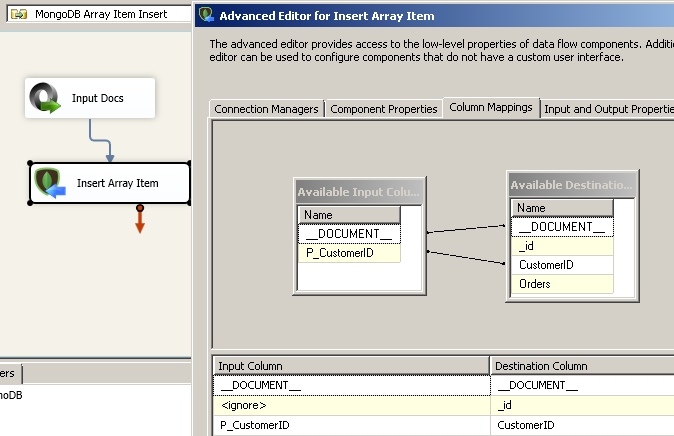Select CustomerID destination cell in mapping grid
The height and width of the screenshot is (436, 674).
(582, 425)
